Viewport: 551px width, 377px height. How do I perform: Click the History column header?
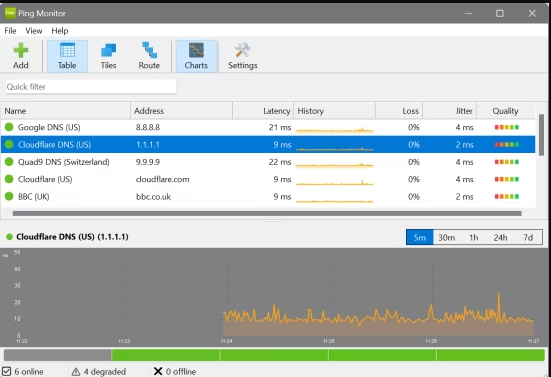coord(335,111)
